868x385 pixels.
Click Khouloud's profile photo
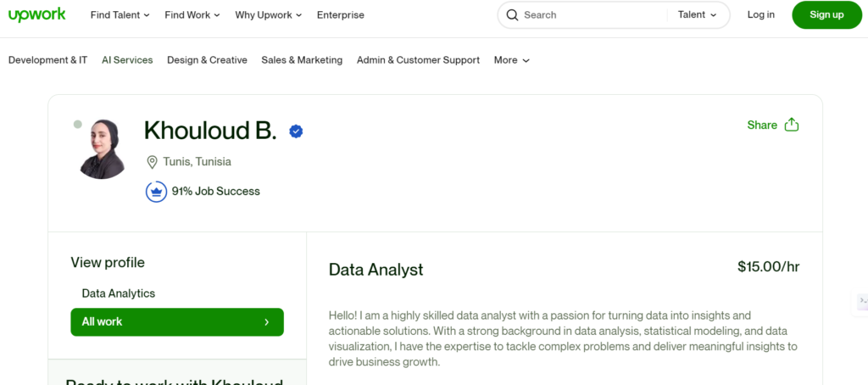(x=104, y=149)
